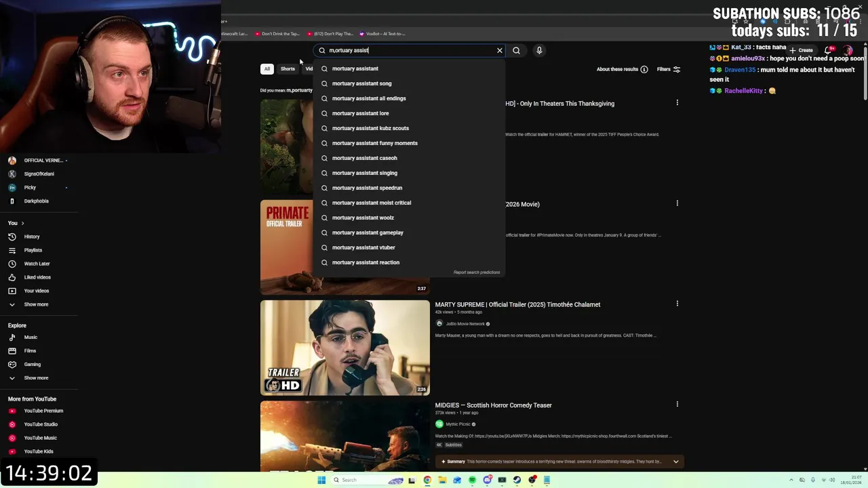Click the taskbar Search box
The width and height of the screenshot is (868, 488).
(368, 480)
